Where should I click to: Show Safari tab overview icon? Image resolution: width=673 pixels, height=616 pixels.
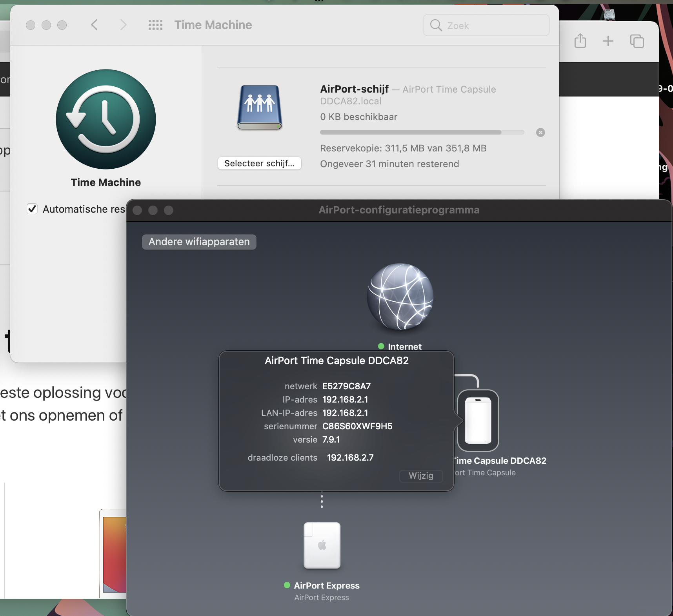[x=637, y=41]
